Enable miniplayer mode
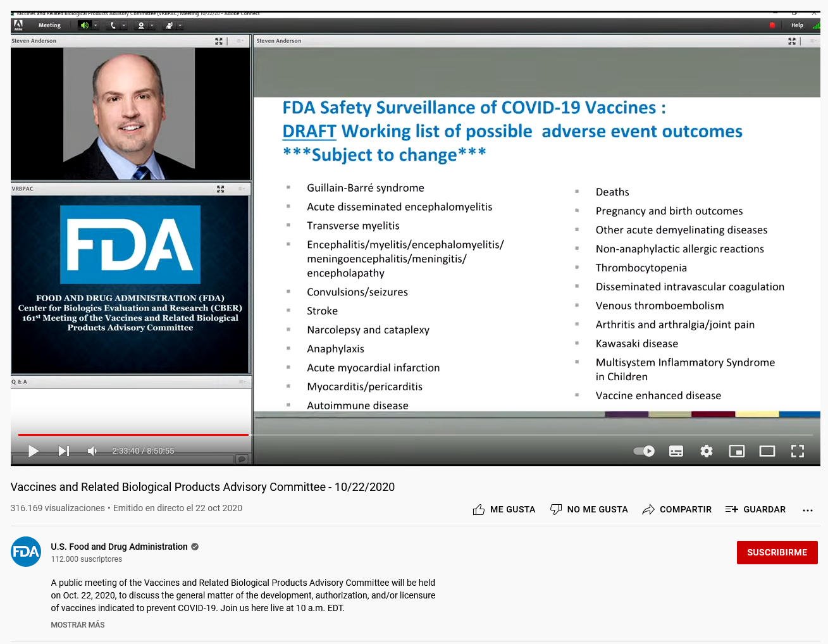 736,451
